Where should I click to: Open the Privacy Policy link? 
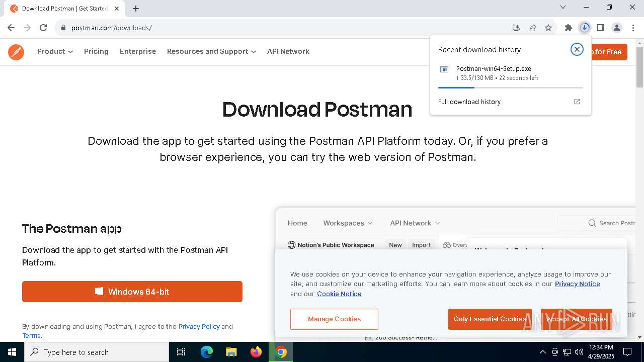pyautogui.click(x=199, y=326)
